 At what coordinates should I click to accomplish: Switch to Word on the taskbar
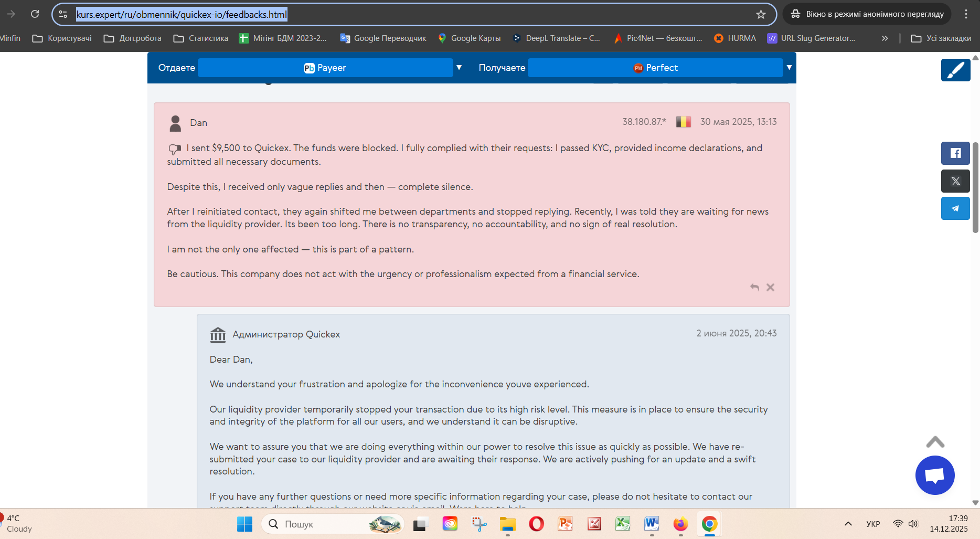click(652, 524)
